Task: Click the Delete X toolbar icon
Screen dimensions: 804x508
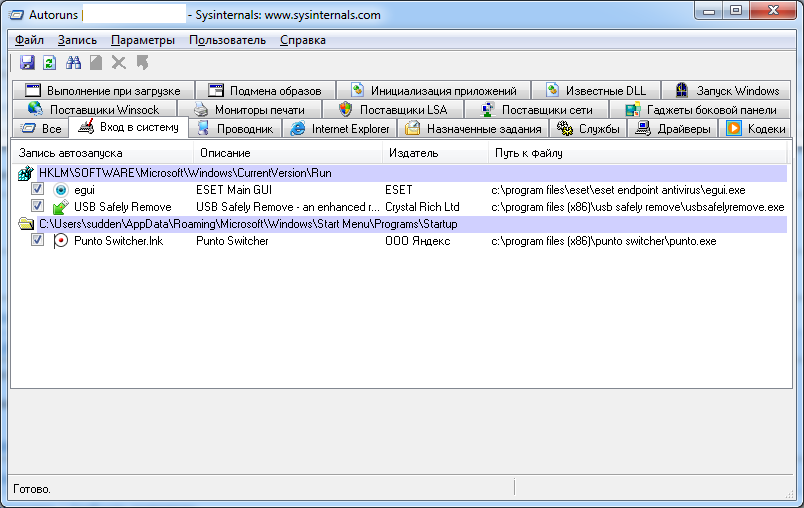Action: point(119,63)
